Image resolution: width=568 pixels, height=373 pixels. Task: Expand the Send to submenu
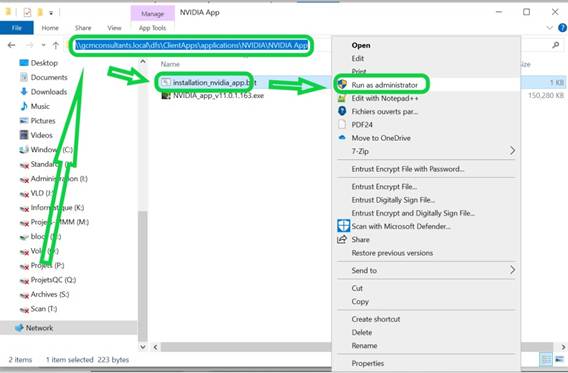click(x=426, y=271)
